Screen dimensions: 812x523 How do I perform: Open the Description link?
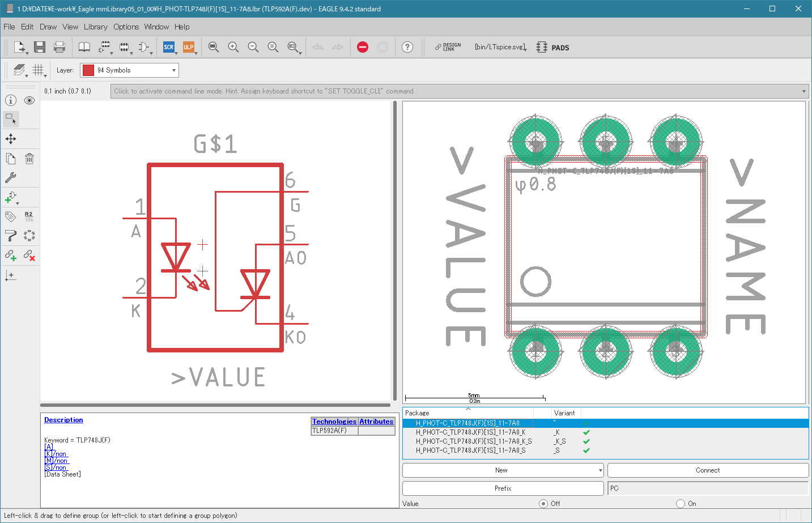coord(63,420)
